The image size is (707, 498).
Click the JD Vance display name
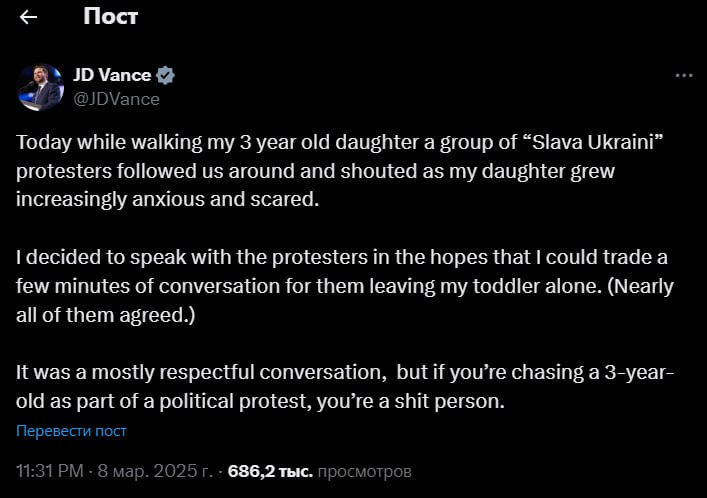[x=112, y=76]
